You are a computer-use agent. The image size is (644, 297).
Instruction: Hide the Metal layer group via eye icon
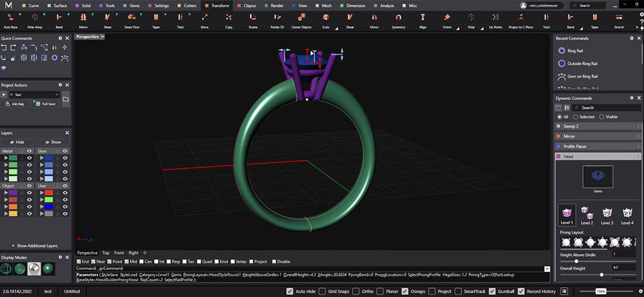(29, 151)
